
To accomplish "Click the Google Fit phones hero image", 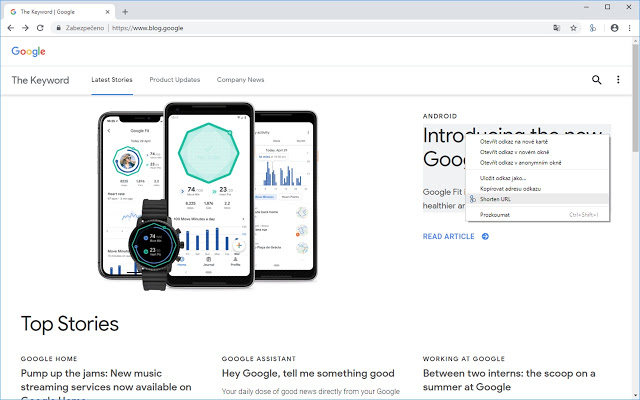I will point(207,197).
